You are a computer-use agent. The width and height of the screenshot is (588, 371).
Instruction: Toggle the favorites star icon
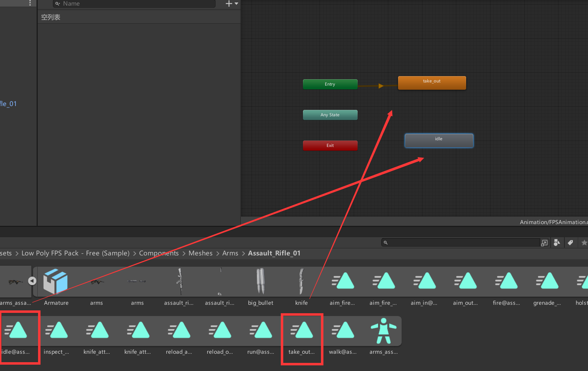click(584, 242)
